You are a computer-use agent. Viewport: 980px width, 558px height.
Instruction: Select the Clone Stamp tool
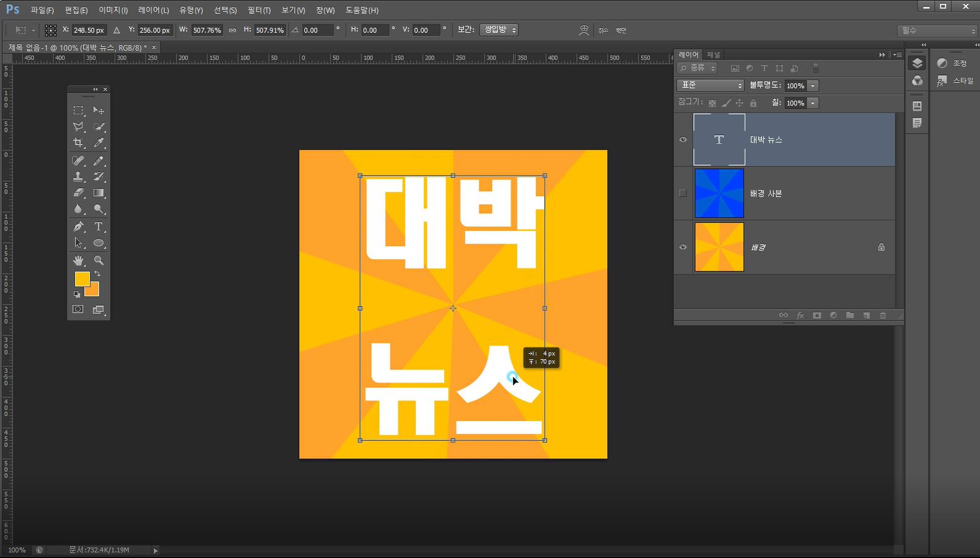[x=79, y=177]
